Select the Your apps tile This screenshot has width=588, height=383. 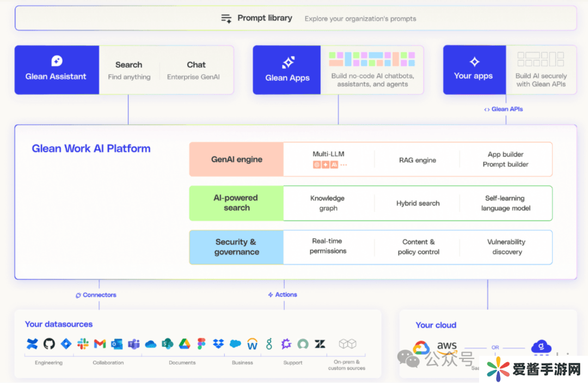[474, 70]
